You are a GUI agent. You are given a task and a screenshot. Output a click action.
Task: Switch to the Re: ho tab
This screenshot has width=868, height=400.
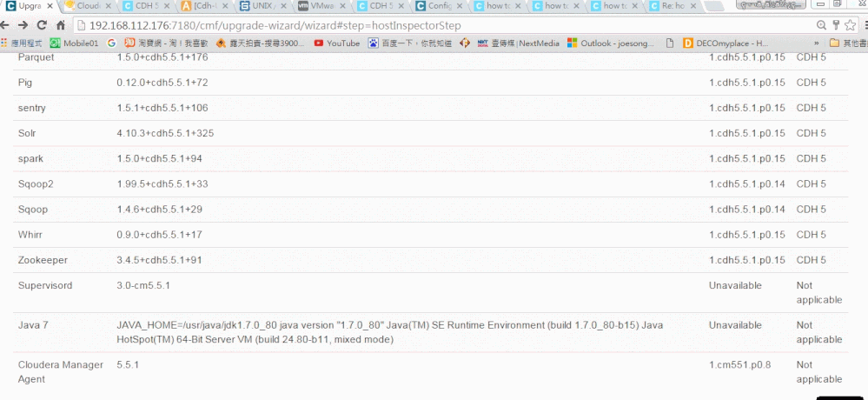coord(671,7)
